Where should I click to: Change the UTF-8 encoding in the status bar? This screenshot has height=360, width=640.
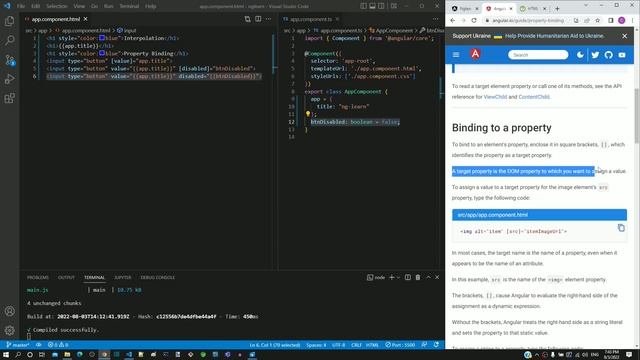pos(338,345)
